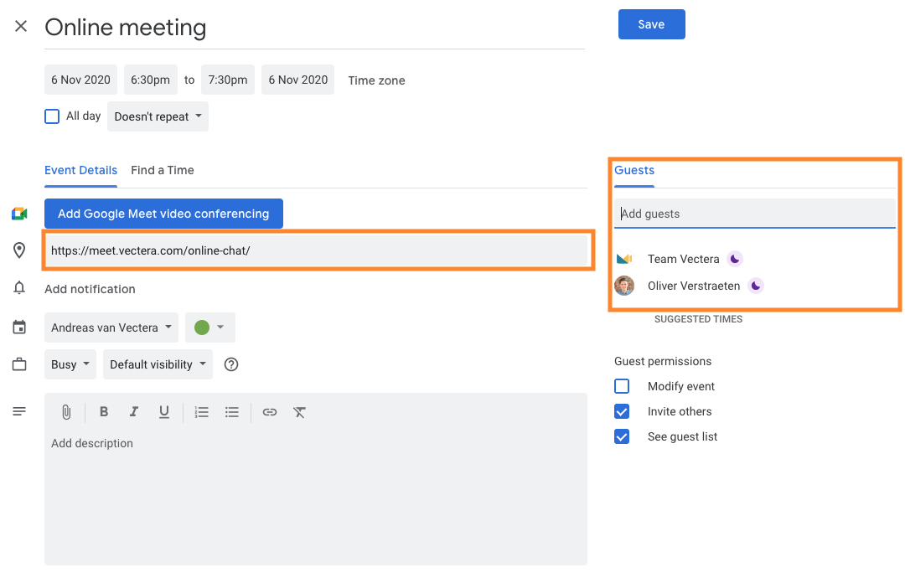Screen dimensions: 905x588
Task: Click Team Vectera logo avatar
Action: pyautogui.click(x=624, y=259)
